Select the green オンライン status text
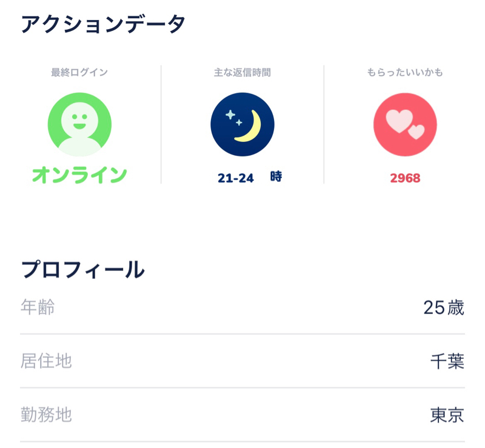 (x=79, y=175)
